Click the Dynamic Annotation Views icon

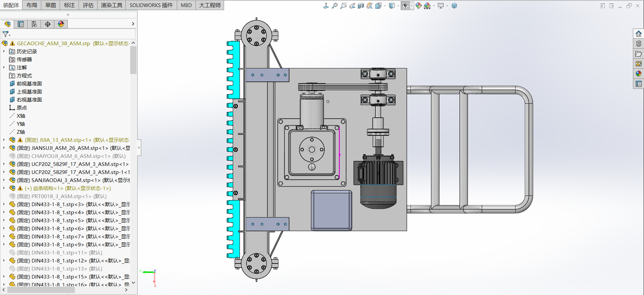coord(370,6)
